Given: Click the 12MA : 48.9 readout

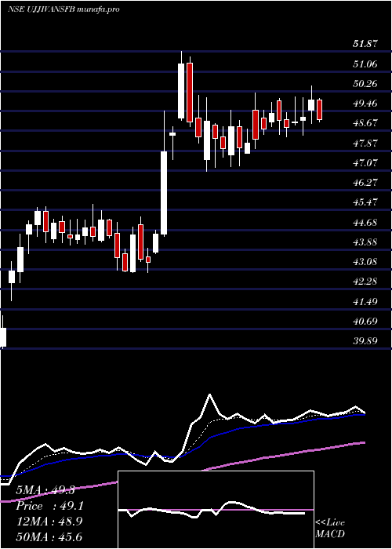Looking at the screenshot, I should click(x=49, y=522).
